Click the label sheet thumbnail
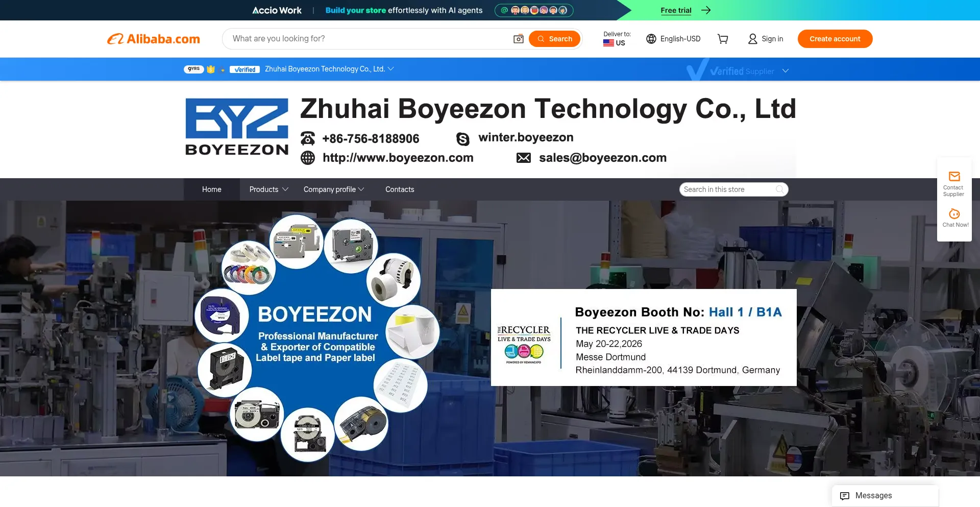The image size is (980, 507). coord(400,385)
